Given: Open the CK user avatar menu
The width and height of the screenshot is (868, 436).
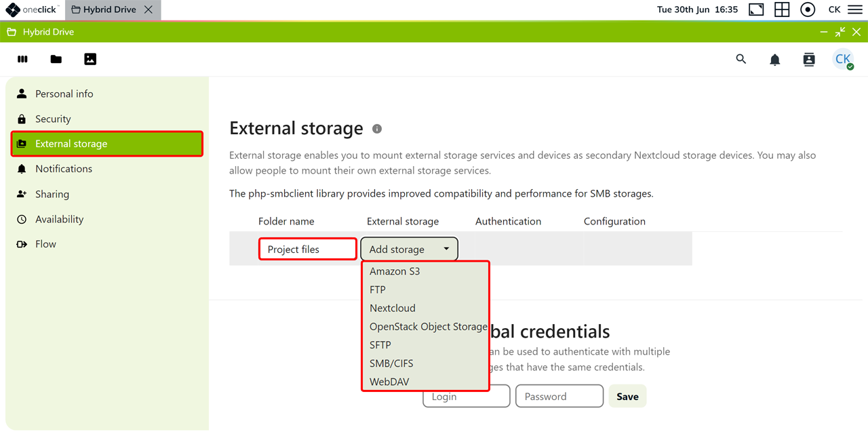Looking at the screenshot, I should click(843, 59).
